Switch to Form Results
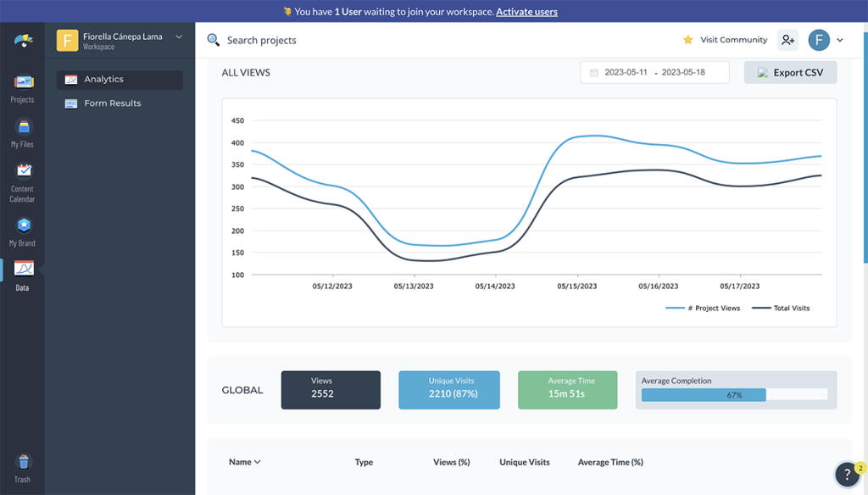 click(x=112, y=103)
